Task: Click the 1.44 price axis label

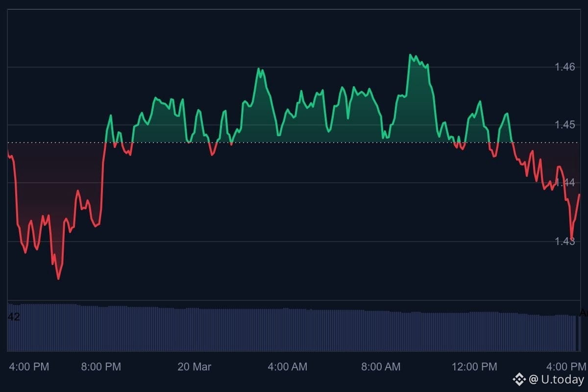Action: (x=564, y=183)
